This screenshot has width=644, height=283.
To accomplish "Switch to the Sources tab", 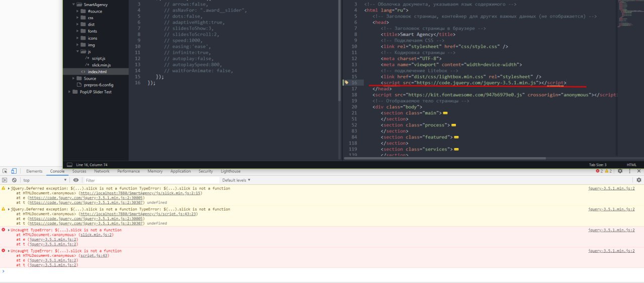I will click(x=79, y=171).
